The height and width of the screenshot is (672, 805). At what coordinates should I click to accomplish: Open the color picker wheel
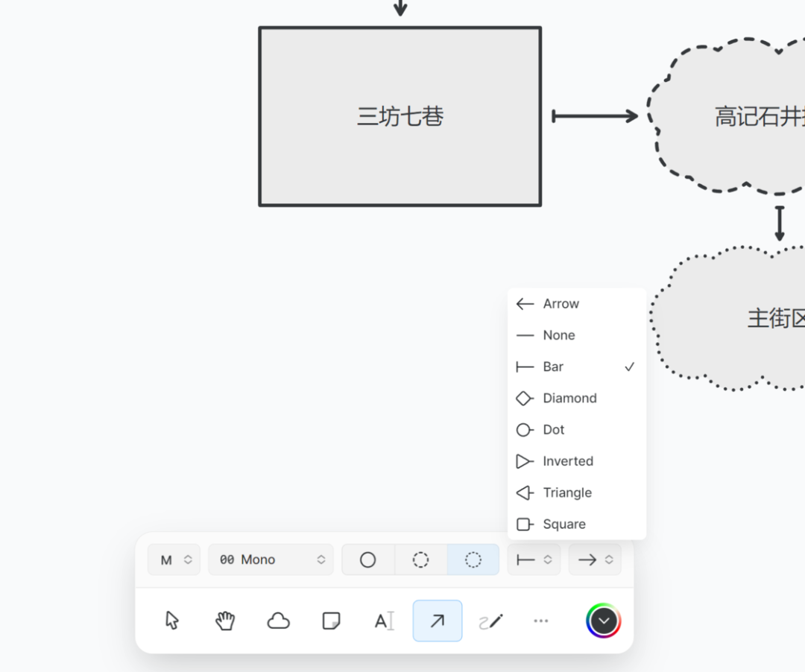coord(604,621)
